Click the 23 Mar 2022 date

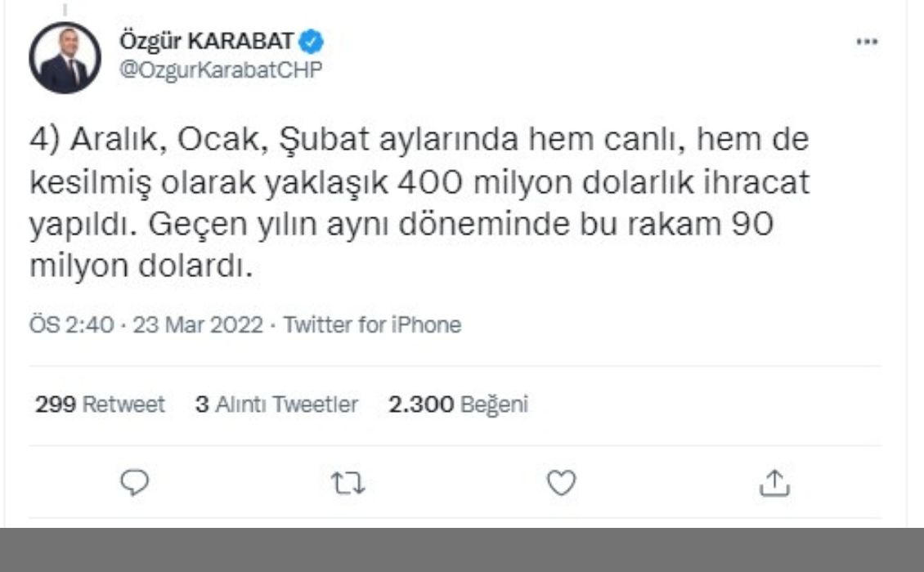click(197, 324)
